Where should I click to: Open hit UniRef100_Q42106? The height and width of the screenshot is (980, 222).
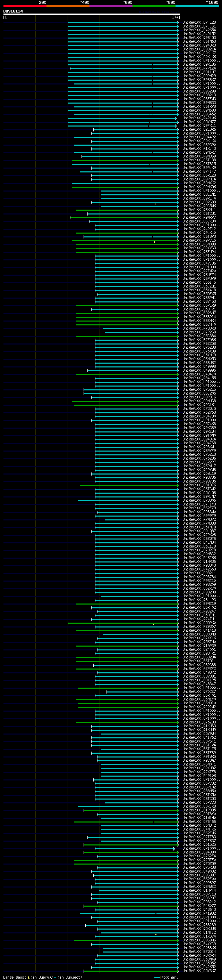199,118
